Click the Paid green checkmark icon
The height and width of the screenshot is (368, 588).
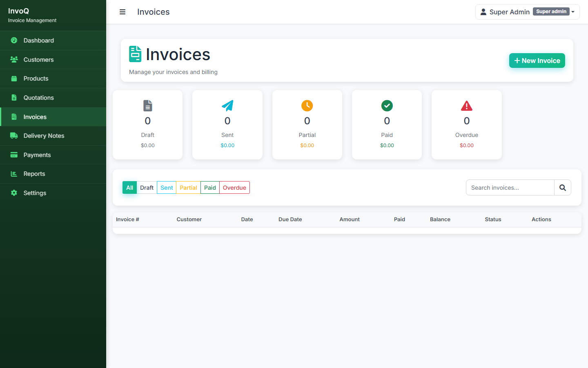point(387,105)
